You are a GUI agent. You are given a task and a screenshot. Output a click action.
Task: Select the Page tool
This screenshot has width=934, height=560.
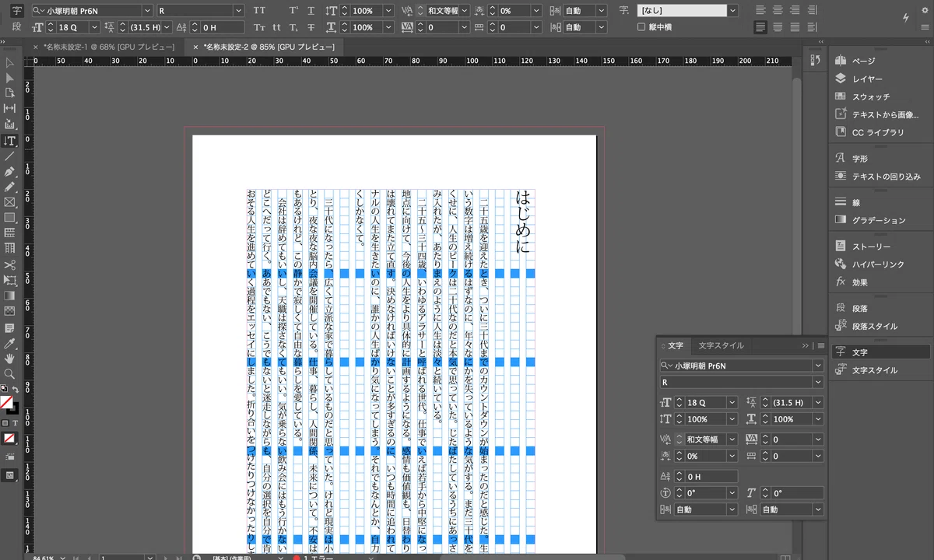coord(9,93)
